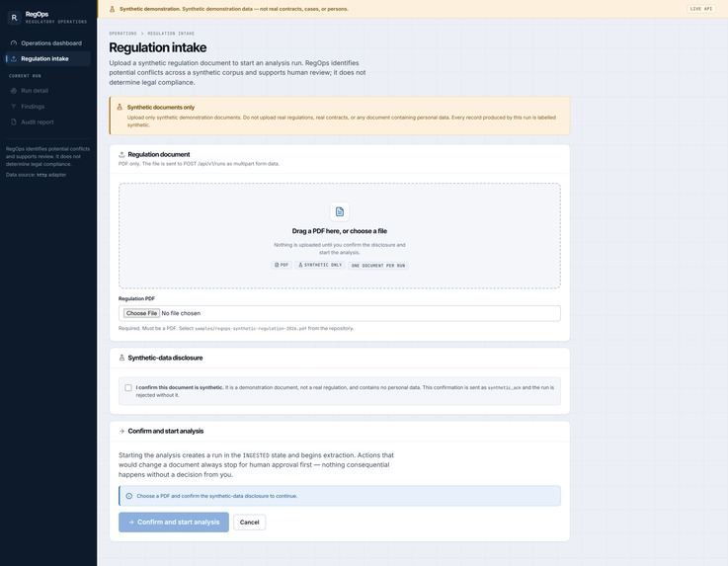Screen dimensions: 728x566
Task: Click the SYNTHETIC ONLY tag chip
Action: click(x=320, y=265)
